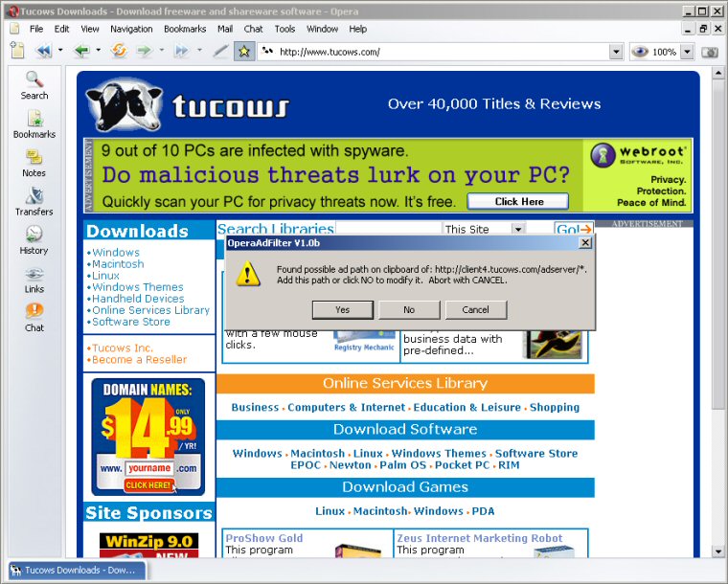
Task: Open the Tools menu
Action: coord(284,29)
